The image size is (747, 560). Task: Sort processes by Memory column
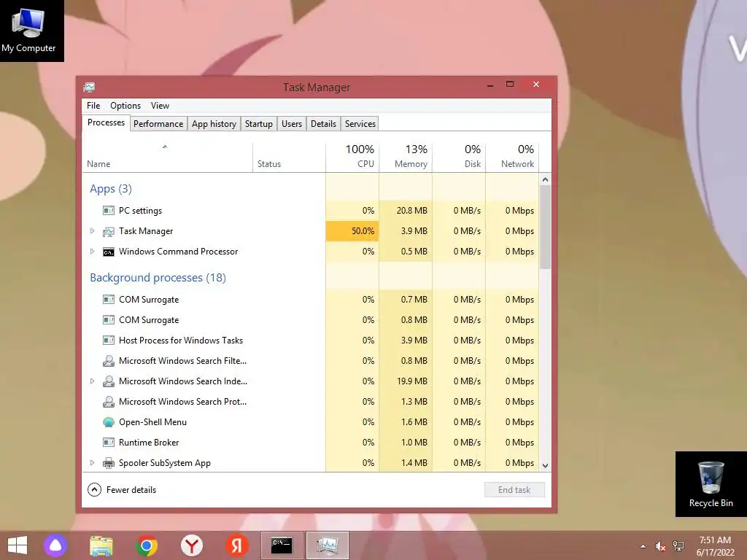pos(406,157)
